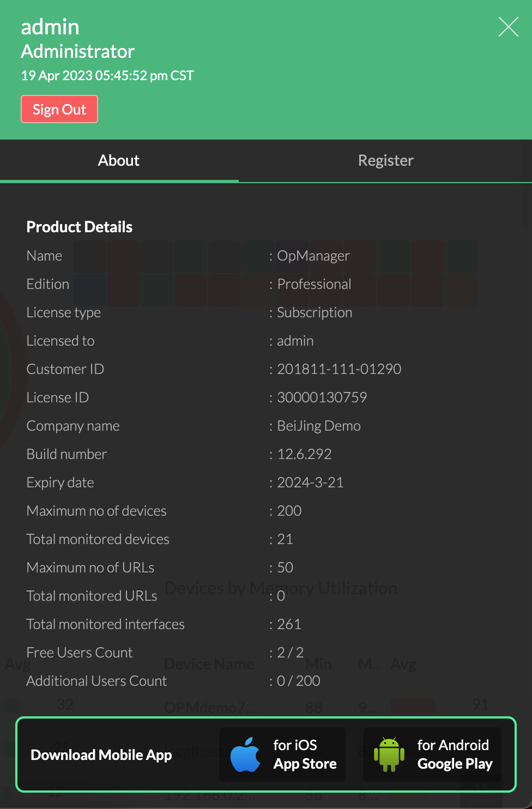Open the iOS App Store link

pyautogui.click(x=282, y=754)
